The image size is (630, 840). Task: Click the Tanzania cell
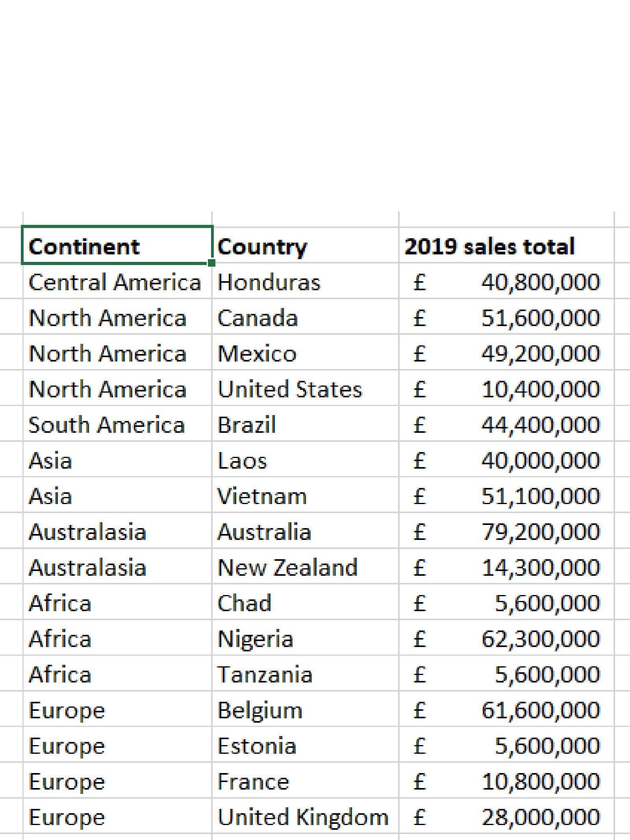tap(305, 674)
